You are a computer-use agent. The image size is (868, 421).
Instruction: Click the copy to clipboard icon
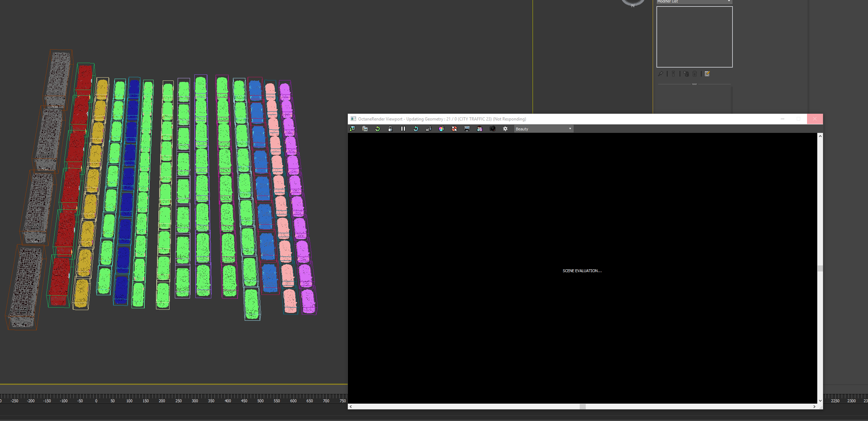[365, 129]
